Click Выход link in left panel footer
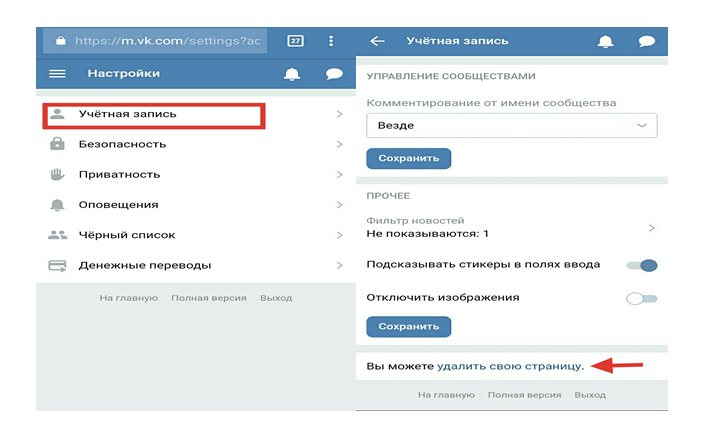 [276, 298]
